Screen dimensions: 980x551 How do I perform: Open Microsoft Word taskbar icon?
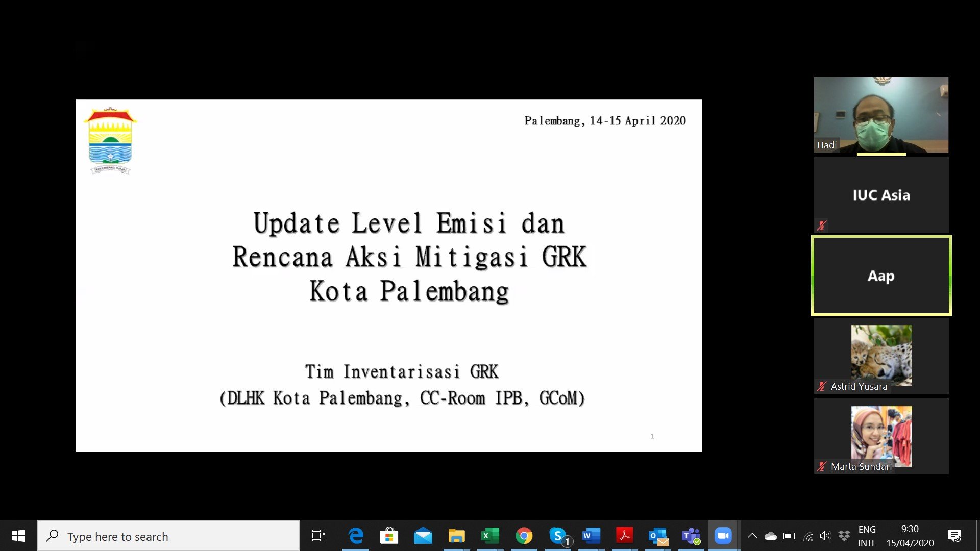click(591, 536)
